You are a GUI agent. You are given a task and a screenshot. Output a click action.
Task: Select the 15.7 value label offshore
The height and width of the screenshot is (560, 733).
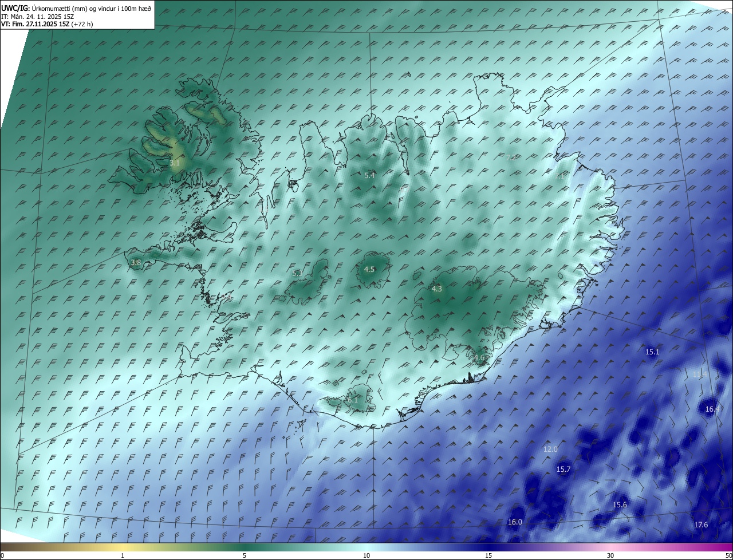coord(563,470)
